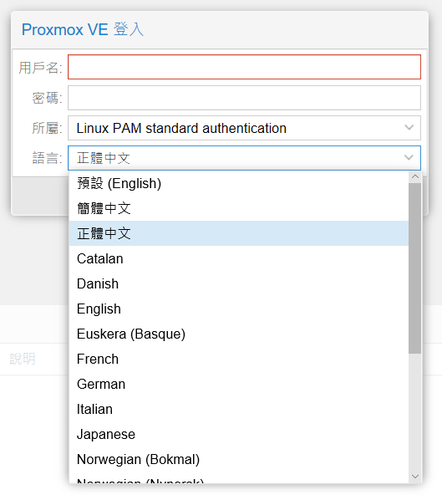Click the scroll-down arrow of language list
This screenshot has width=442, height=500.
click(415, 477)
